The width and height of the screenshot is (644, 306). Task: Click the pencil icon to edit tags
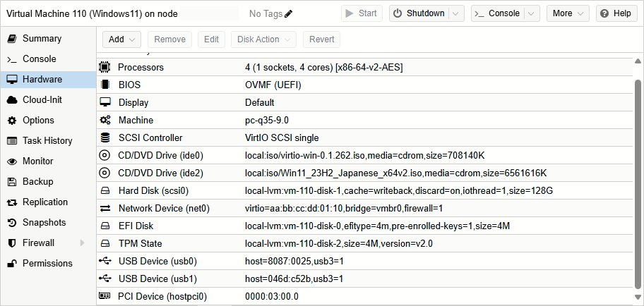point(289,13)
